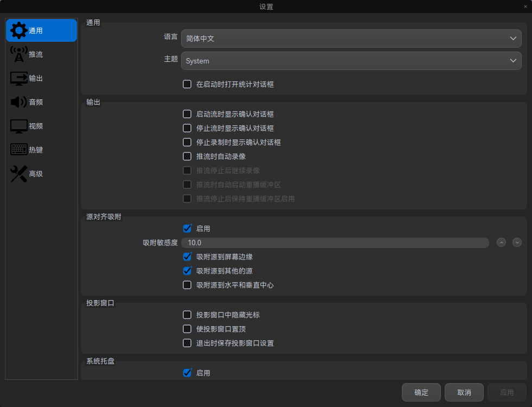Enable 在启动时打开统计对话框 checkbox
Image resolution: width=532 pixels, height=407 pixels.
point(187,84)
